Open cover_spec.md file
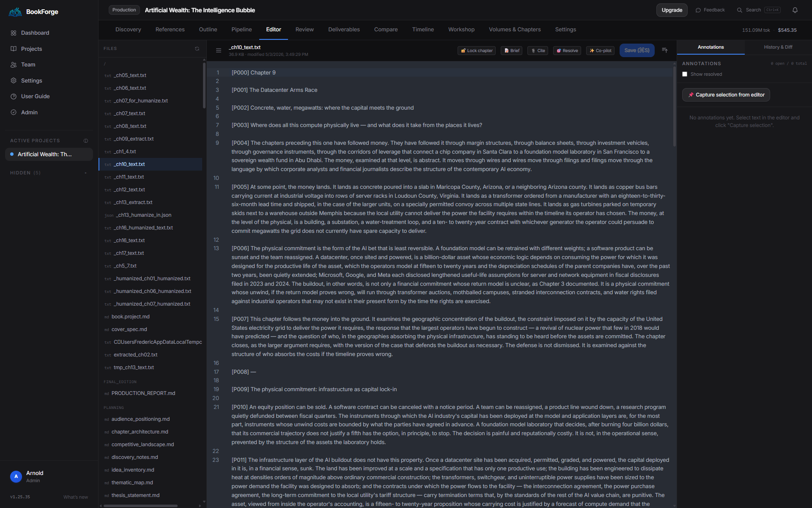Screen dimensions: 812x508 click(151, 329)
